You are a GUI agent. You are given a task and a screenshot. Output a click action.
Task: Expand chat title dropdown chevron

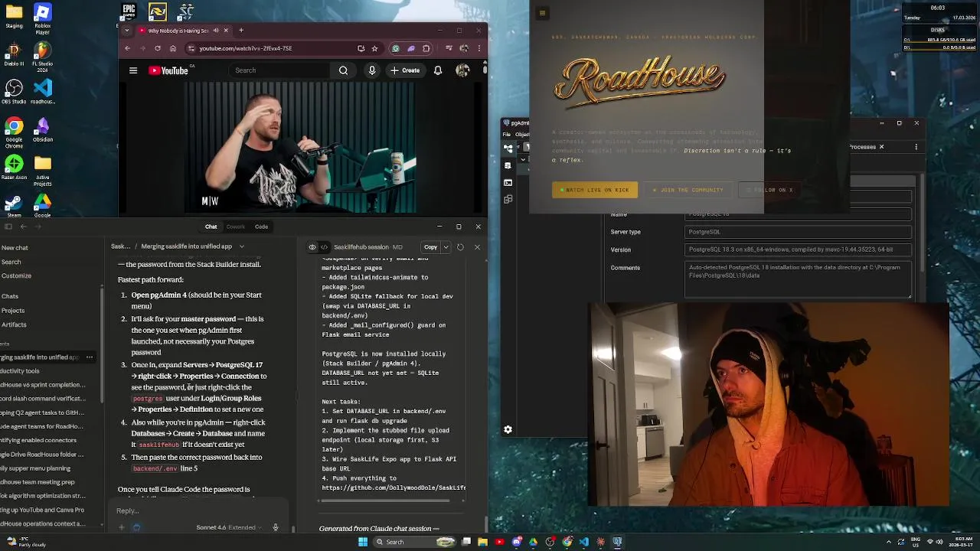click(x=241, y=246)
